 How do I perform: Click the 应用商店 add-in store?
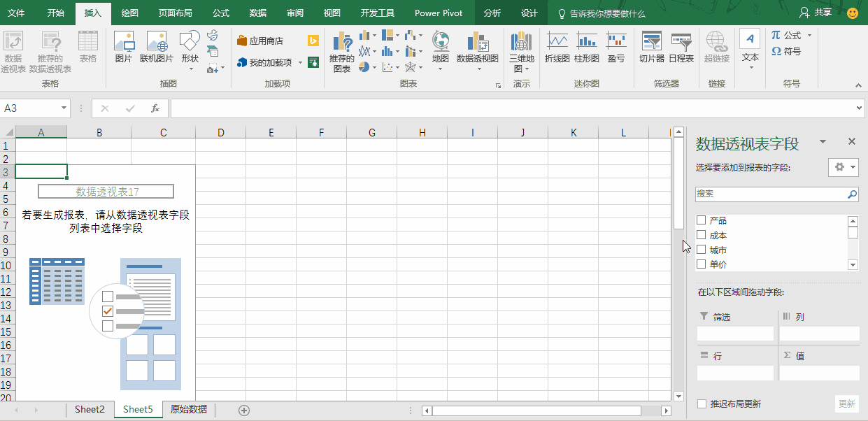pos(260,41)
